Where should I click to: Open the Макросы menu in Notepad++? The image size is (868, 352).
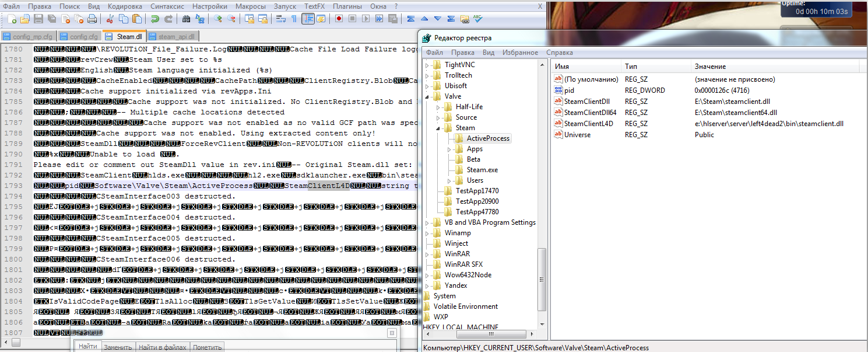[251, 6]
